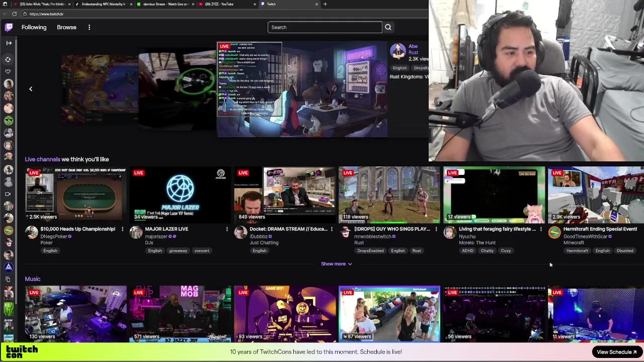Go to previous carousel stream with left arrow
The image size is (644, 362).
tap(30, 89)
